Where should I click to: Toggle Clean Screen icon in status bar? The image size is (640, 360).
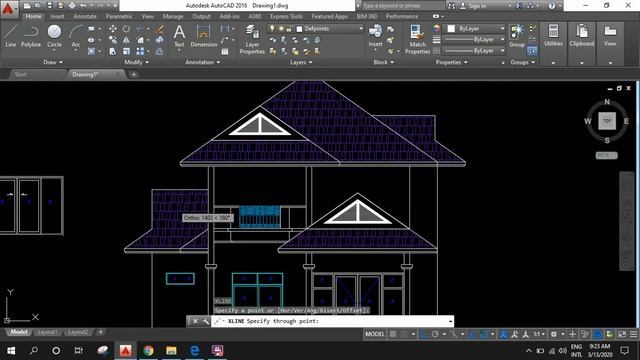tap(622, 334)
